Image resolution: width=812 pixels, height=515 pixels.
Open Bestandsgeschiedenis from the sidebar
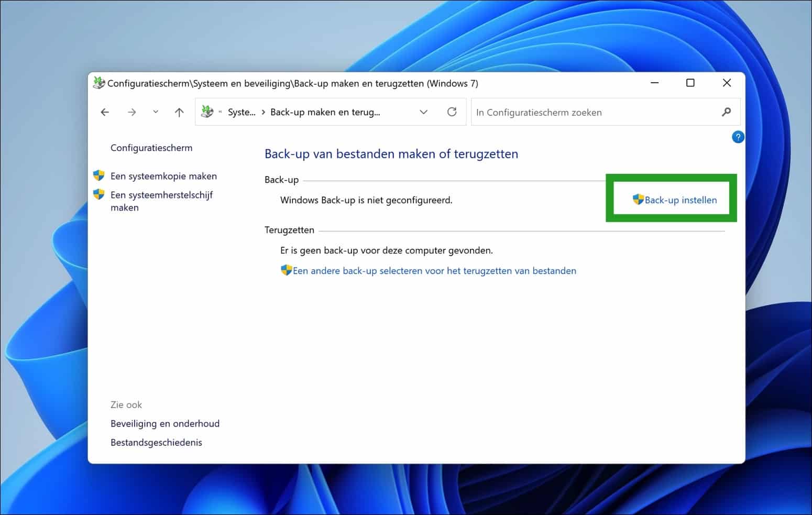pyautogui.click(x=156, y=442)
